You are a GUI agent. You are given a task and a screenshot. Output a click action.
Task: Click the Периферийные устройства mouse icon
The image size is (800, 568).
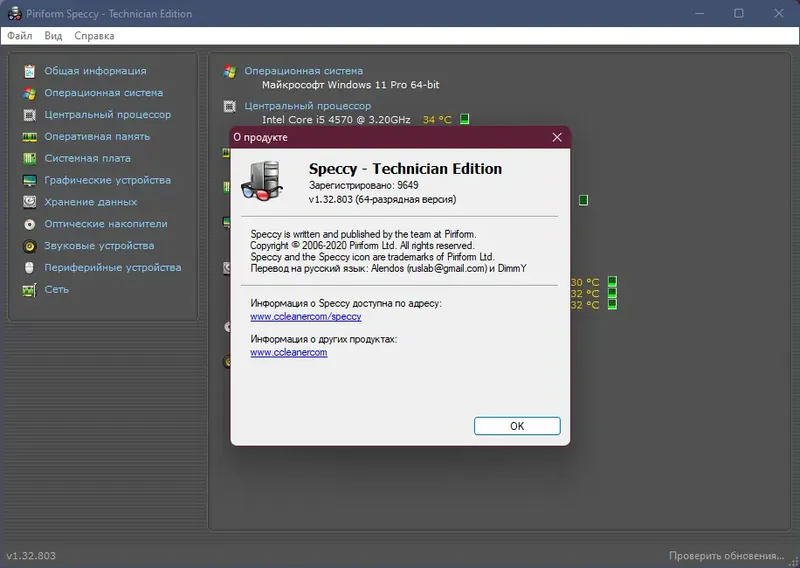[x=30, y=267]
